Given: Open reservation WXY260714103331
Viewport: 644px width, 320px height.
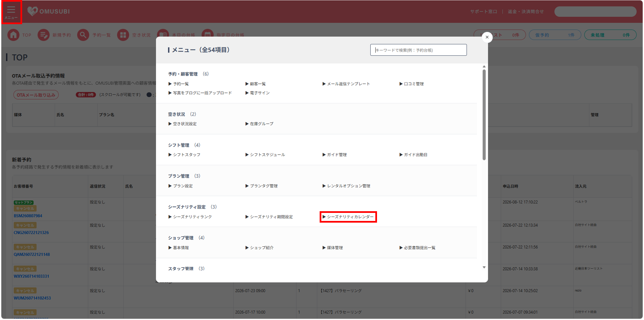Looking at the screenshot, I should tap(31, 276).
